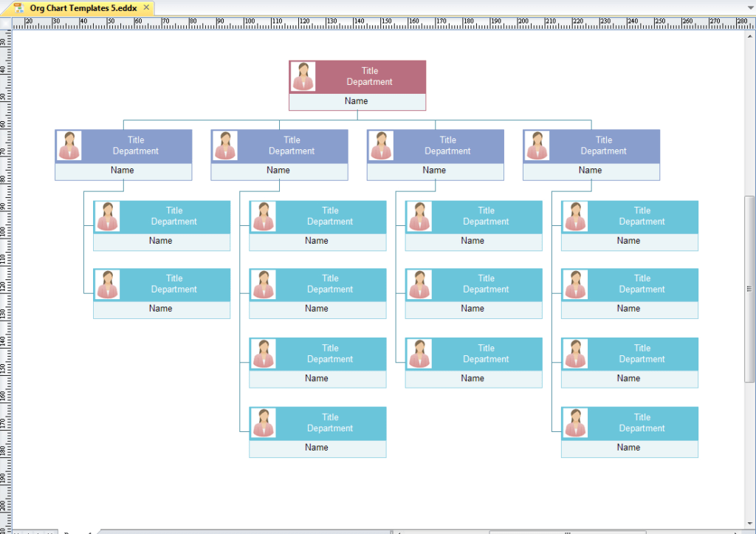Click the avatar in the bottom teal card of second column

pos(263,422)
